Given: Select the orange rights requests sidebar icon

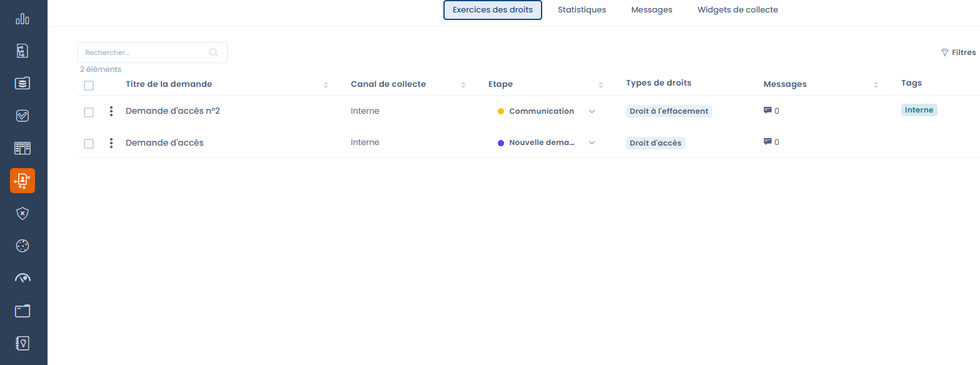Looking at the screenshot, I should click(23, 181).
